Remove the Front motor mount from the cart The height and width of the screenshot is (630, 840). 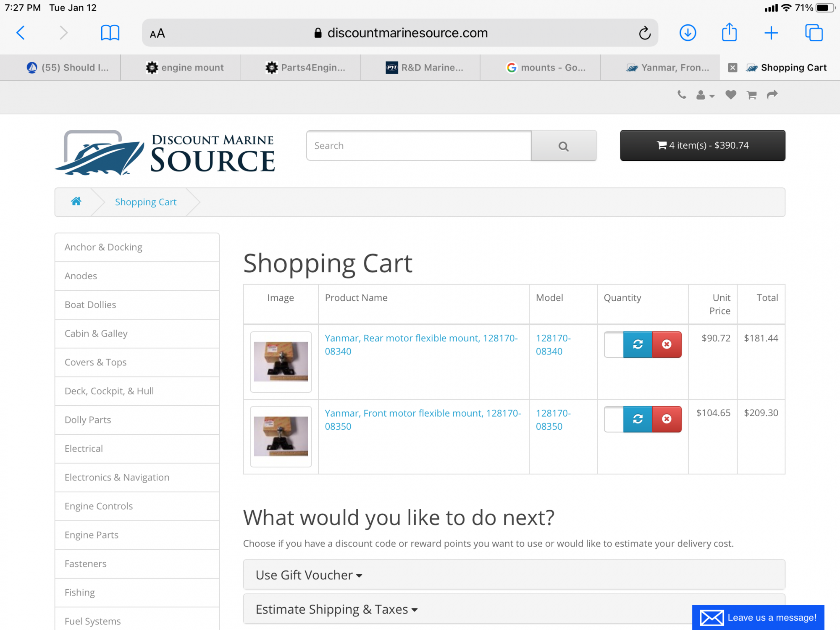(667, 419)
